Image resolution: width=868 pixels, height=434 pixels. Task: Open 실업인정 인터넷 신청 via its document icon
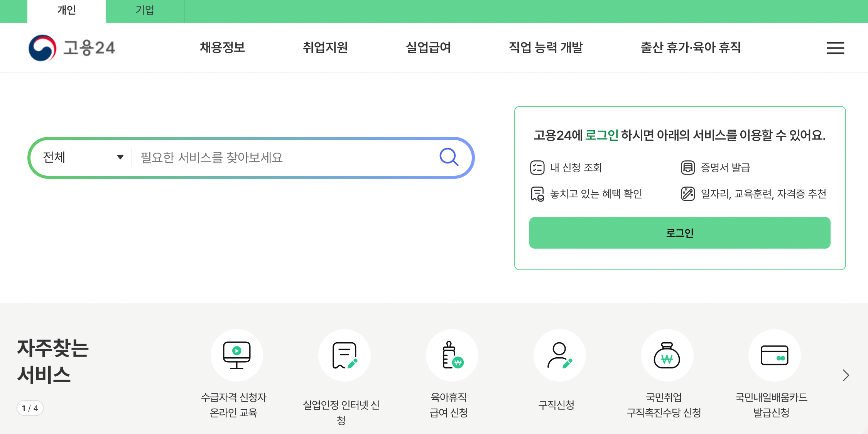click(344, 355)
